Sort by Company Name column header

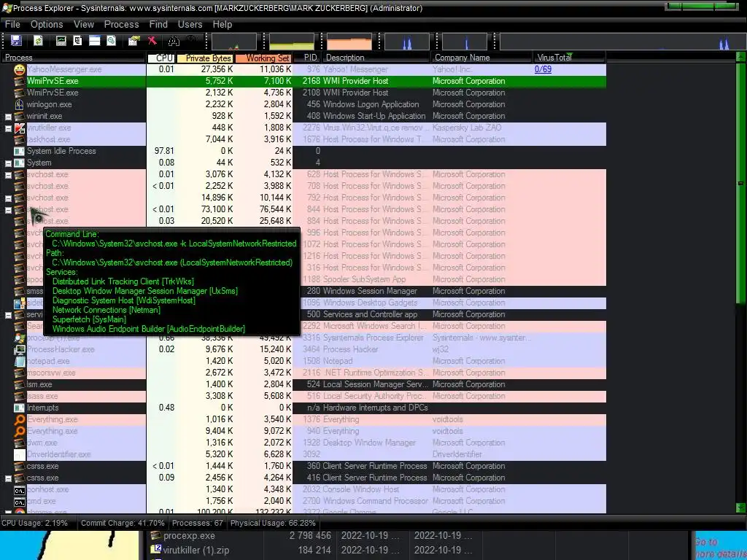point(481,58)
